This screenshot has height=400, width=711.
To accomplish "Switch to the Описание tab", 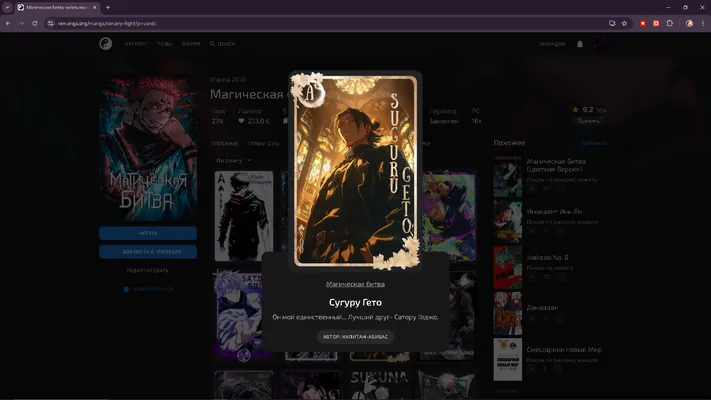I will click(224, 143).
